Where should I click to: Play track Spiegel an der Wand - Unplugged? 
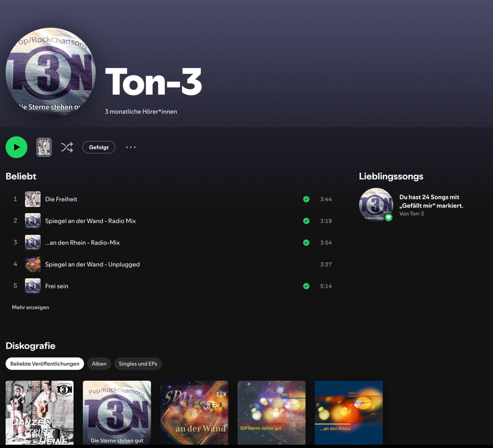pyautogui.click(x=92, y=265)
